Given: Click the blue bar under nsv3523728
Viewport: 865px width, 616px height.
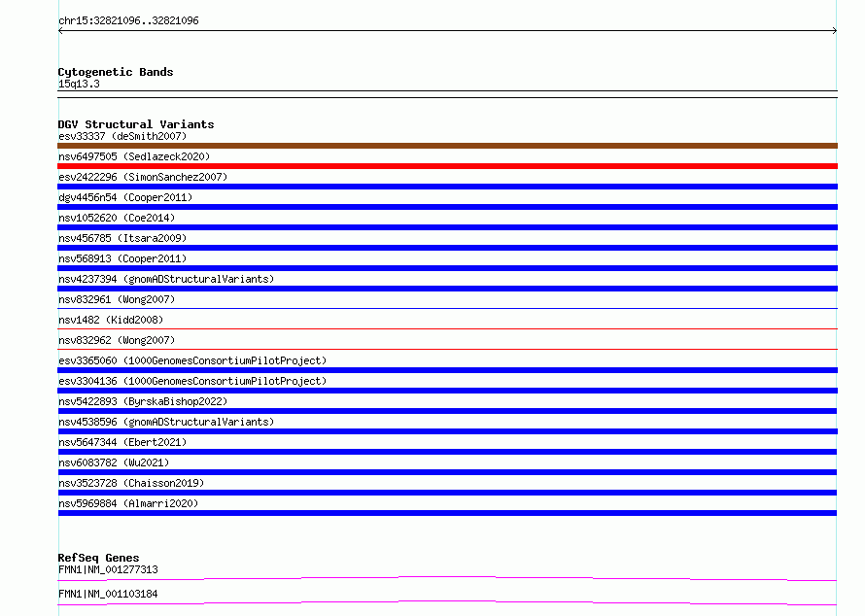Looking at the screenshot, I should click(x=447, y=493).
